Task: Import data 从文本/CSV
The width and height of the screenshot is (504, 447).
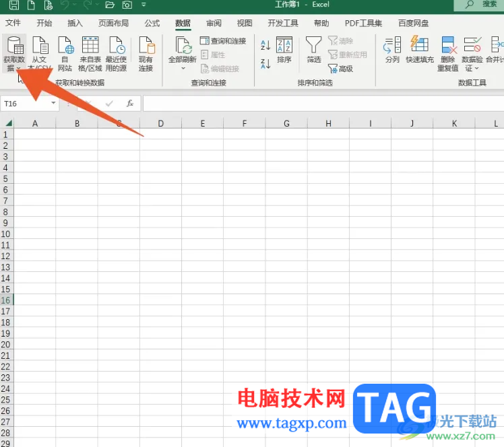Action: (40, 54)
